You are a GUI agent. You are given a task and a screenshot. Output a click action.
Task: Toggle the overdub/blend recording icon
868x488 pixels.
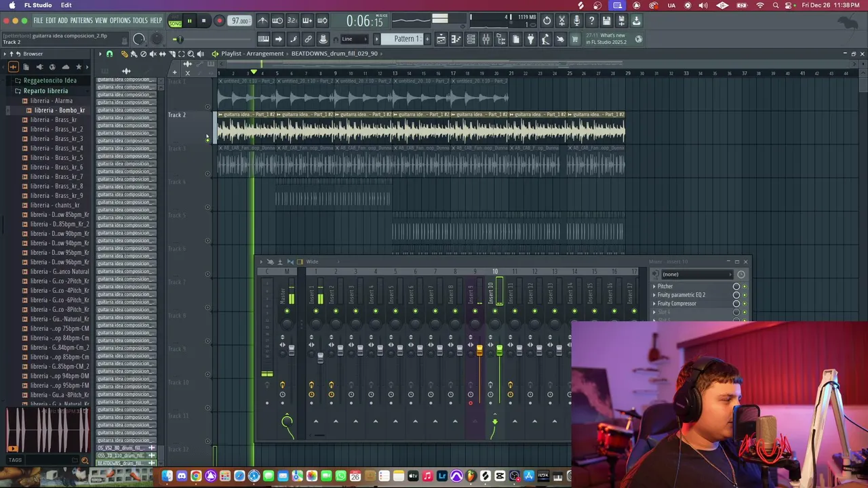click(x=307, y=20)
